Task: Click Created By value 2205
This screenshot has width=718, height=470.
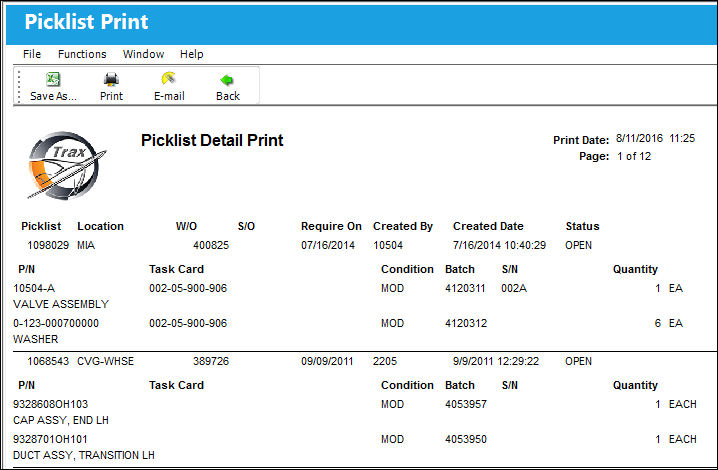Action: (x=385, y=361)
